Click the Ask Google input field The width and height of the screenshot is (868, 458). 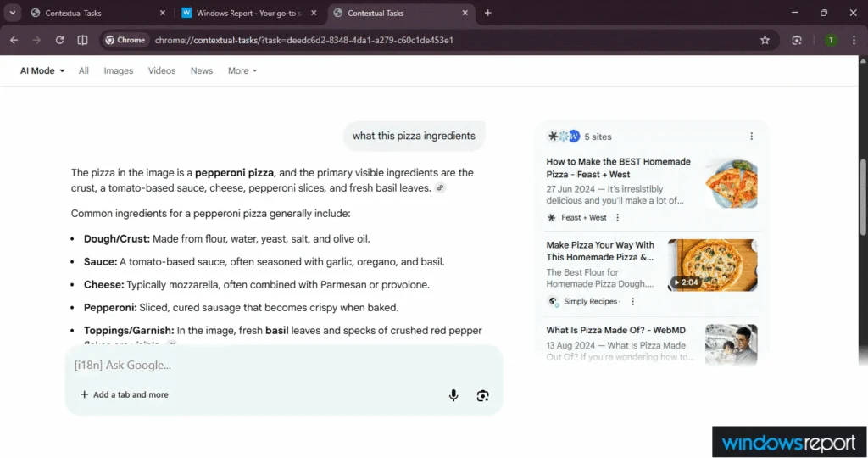click(x=254, y=365)
